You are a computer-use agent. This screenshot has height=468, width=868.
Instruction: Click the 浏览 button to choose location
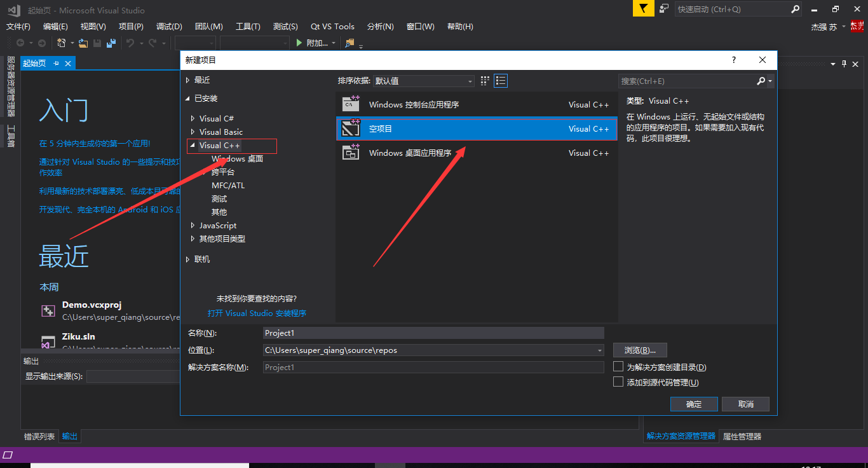[x=640, y=350]
